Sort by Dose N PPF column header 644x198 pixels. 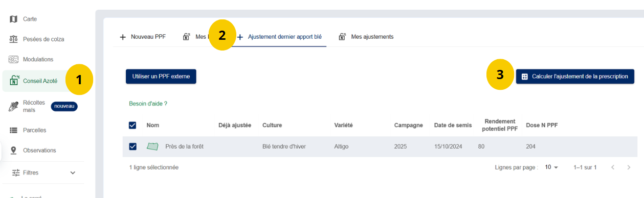(542, 125)
